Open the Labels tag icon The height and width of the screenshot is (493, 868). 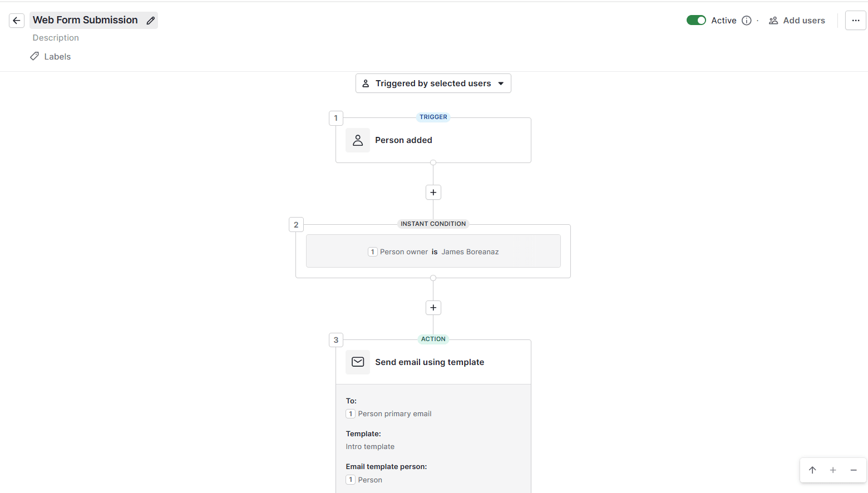(34, 56)
